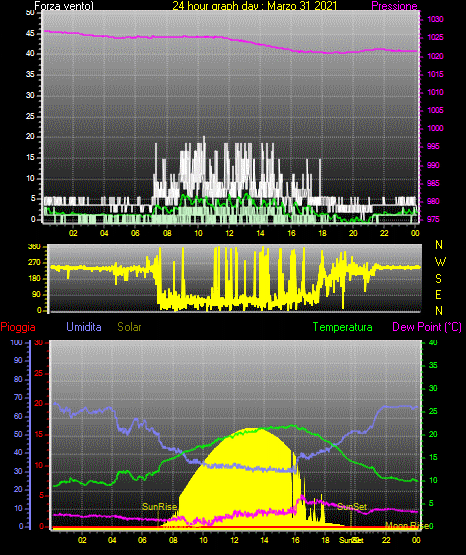Click the S compass direction letter

point(438,279)
